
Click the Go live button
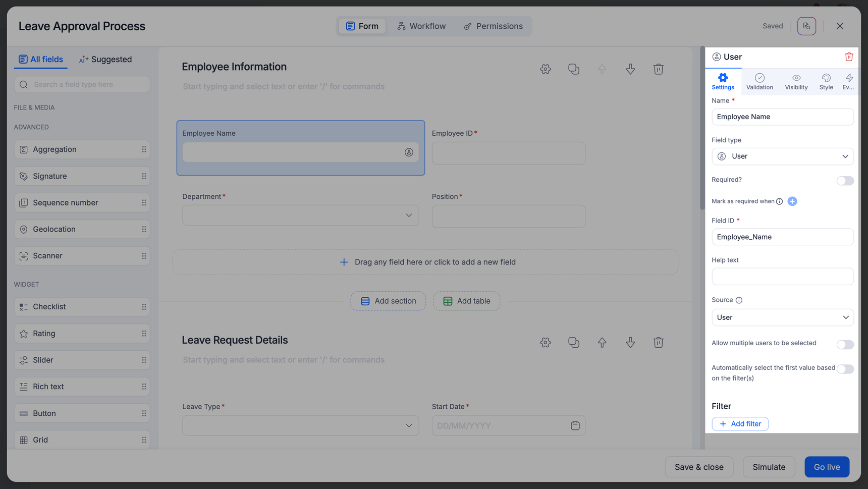[826, 467]
